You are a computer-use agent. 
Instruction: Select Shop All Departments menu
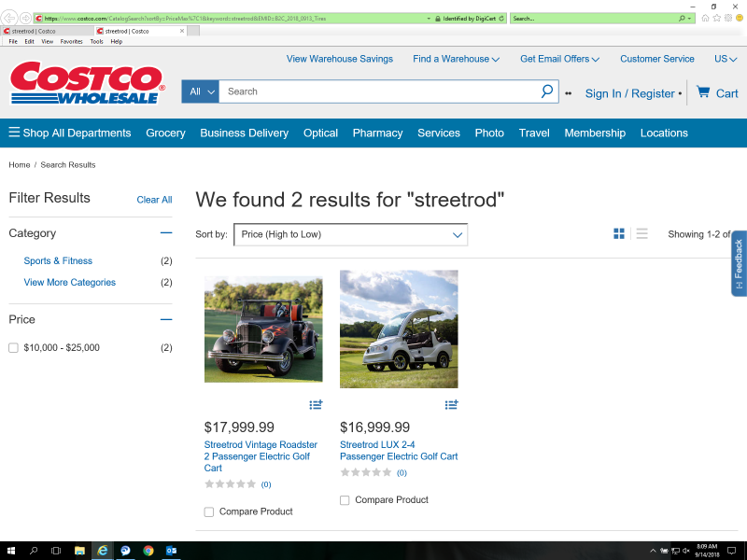coord(70,133)
